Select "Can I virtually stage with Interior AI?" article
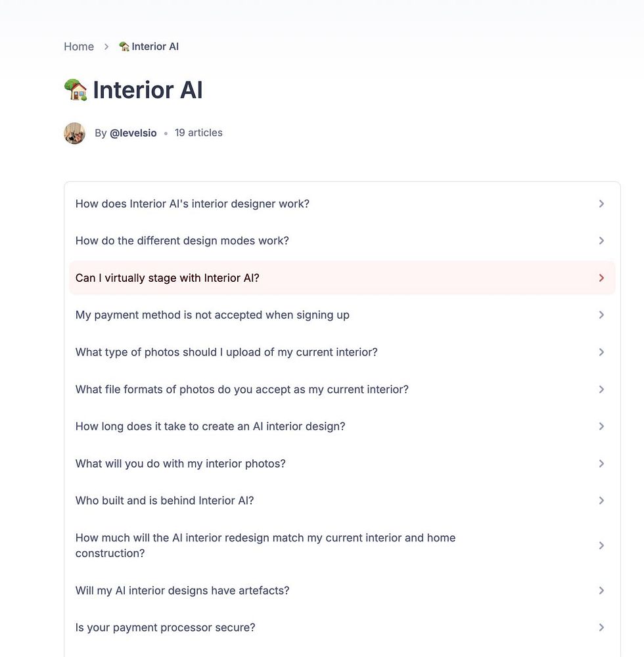This screenshot has height=657, width=644. 342,278
